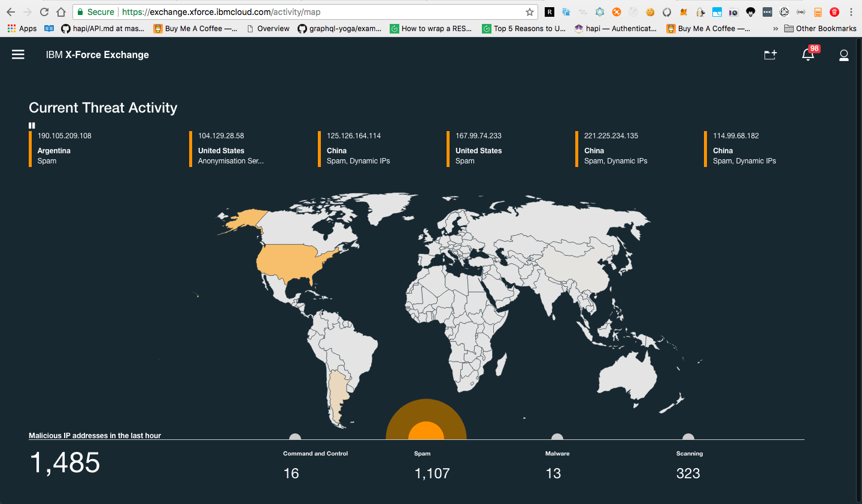
Task: Click the dark password dots extension icon
Action: pyautogui.click(x=767, y=12)
